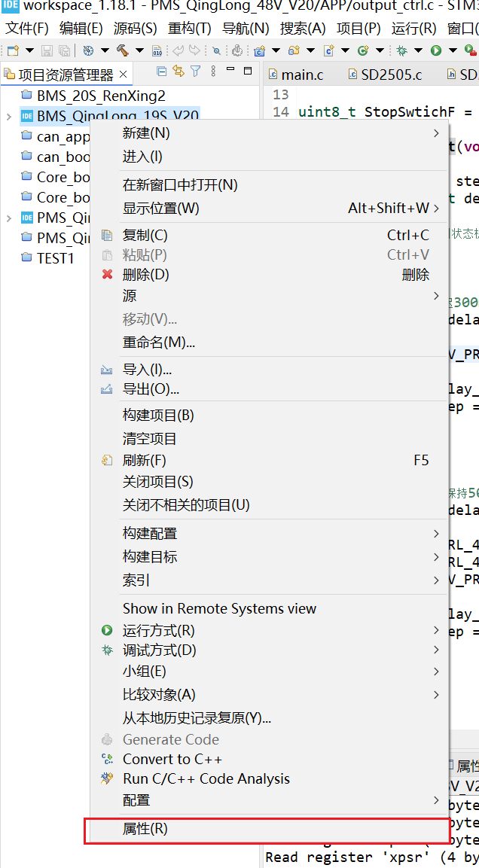Expand the BMS_QingLong_19S_V20 project

click(9, 116)
